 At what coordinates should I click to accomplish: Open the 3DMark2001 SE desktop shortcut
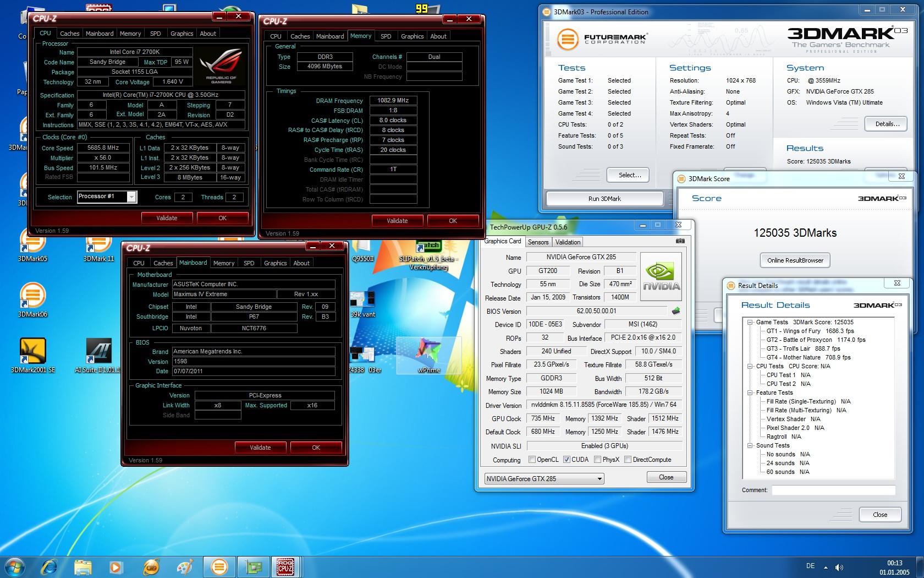pos(32,356)
